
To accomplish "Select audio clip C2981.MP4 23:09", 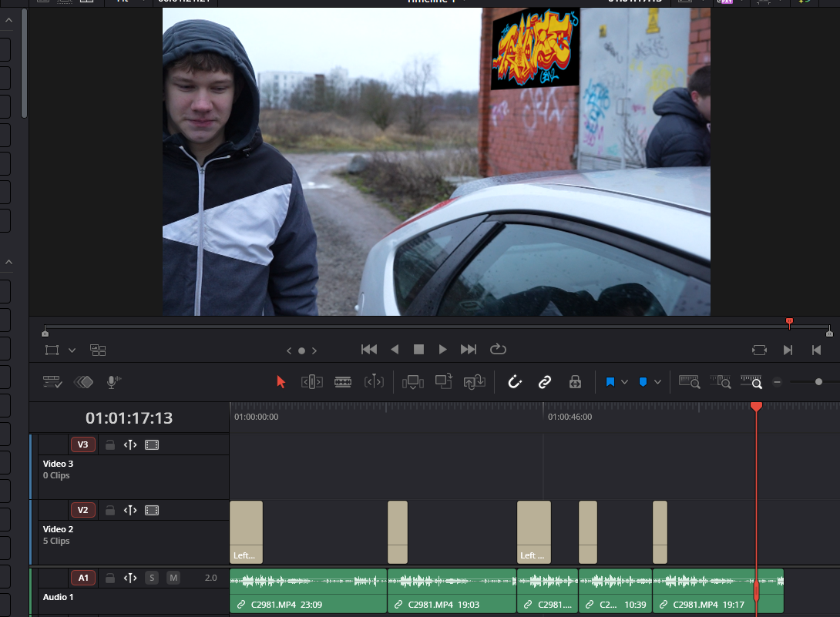I will (308, 591).
